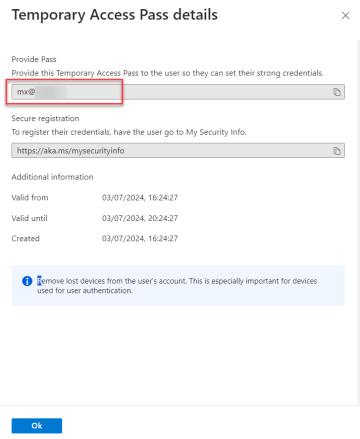
Task: Click the Ok button
Action: pos(37,426)
